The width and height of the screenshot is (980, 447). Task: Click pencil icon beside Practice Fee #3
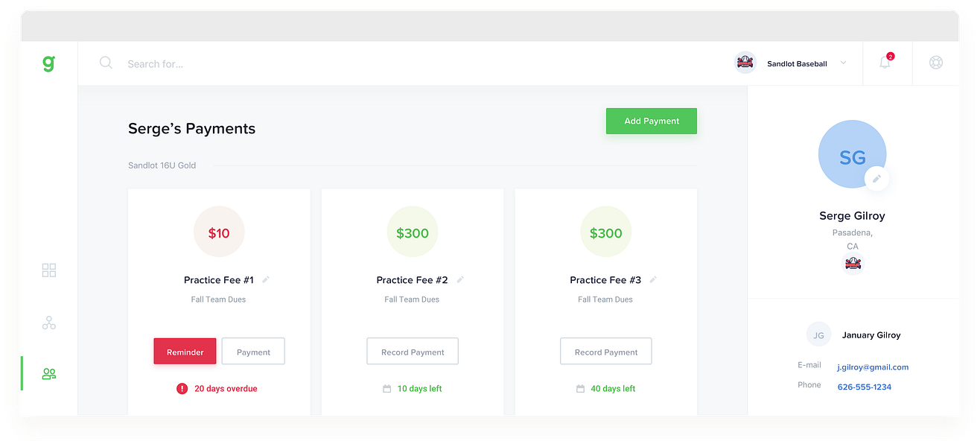click(x=653, y=280)
